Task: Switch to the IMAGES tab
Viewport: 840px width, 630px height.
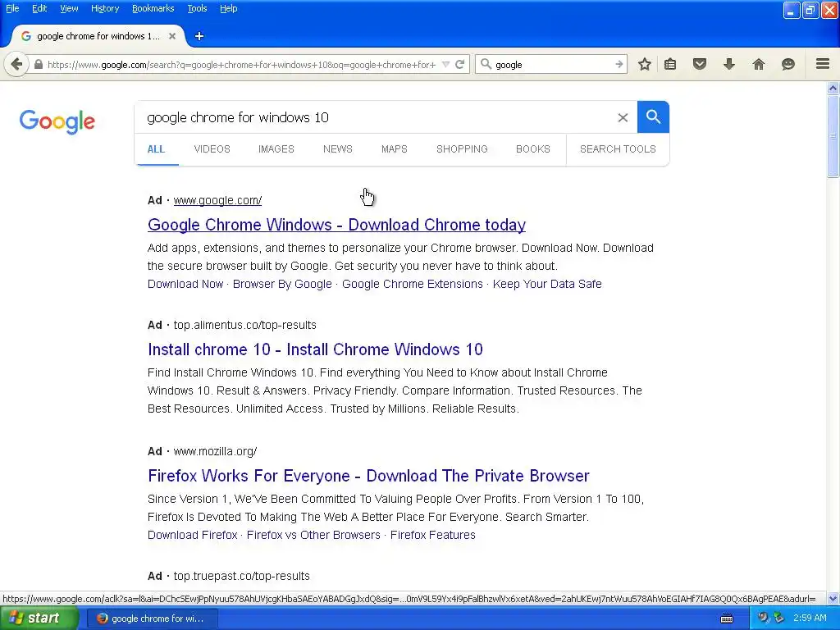Action: tap(276, 149)
